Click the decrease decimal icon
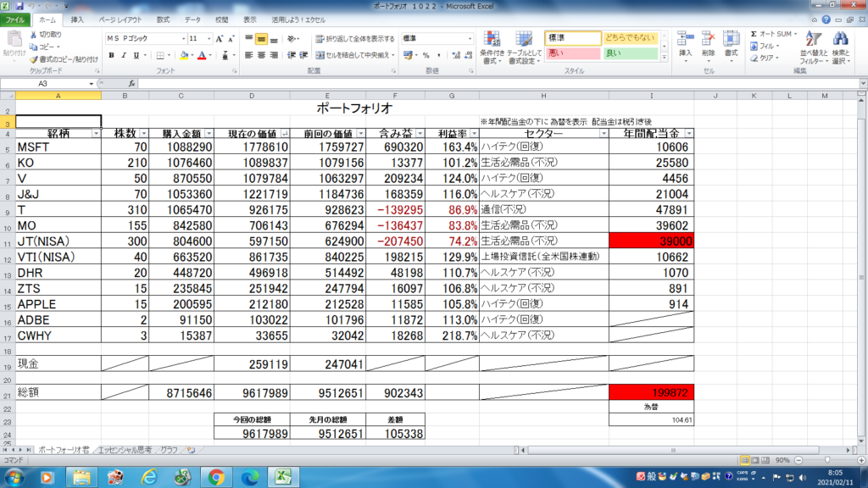 (x=468, y=55)
